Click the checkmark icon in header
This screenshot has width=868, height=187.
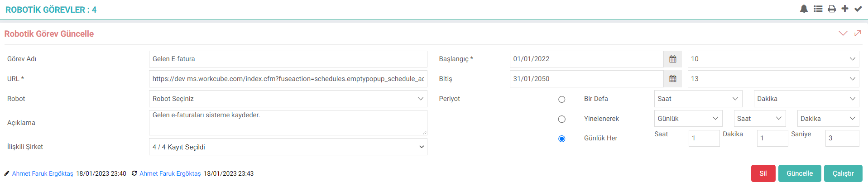click(858, 9)
